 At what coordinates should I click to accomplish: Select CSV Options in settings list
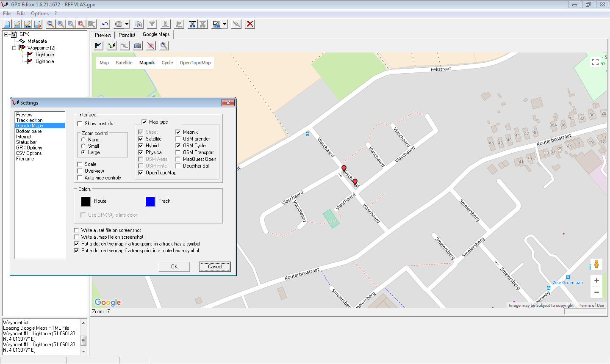(29, 153)
